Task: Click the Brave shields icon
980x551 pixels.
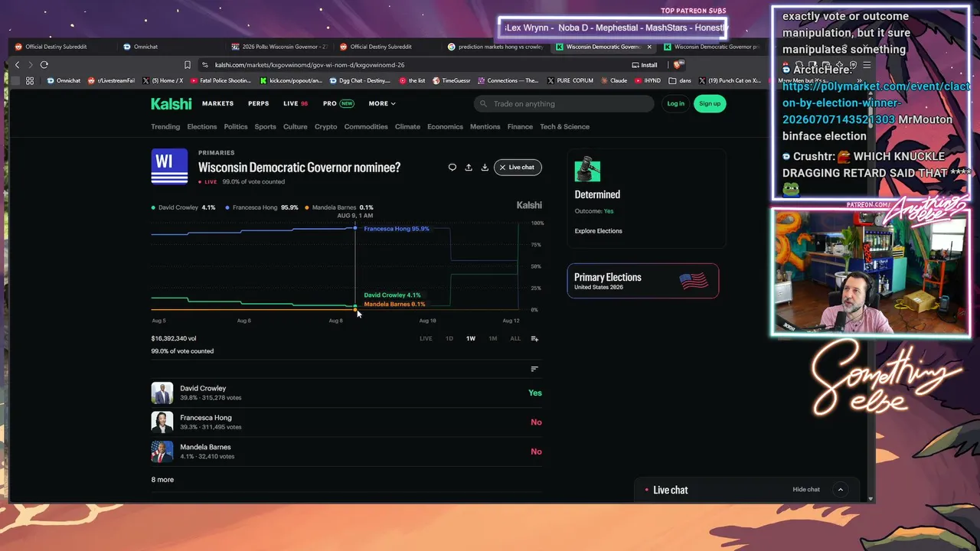Action: point(677,65)
